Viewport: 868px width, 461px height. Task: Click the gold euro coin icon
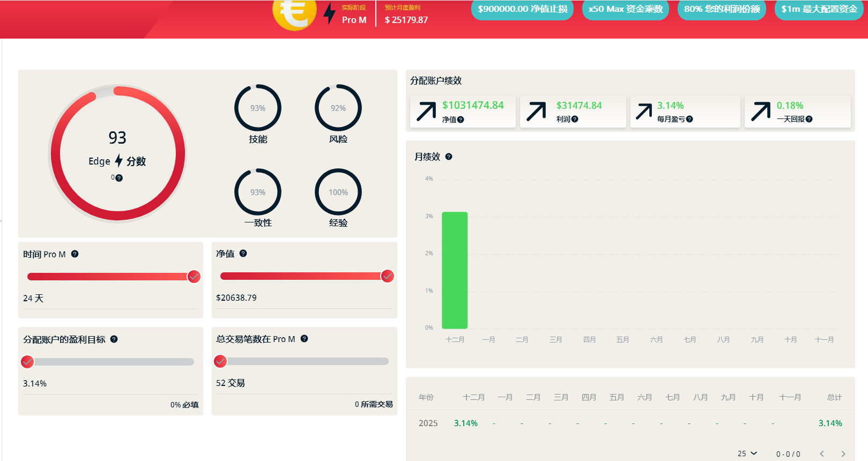[x=294, y=12]
